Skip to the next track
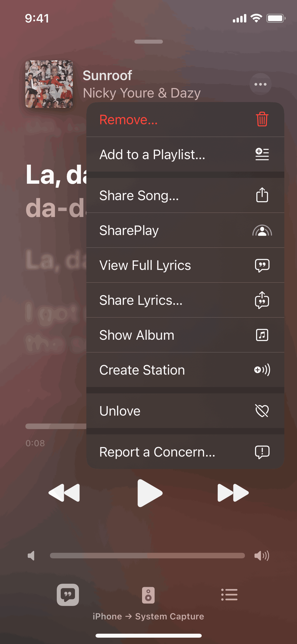The image size is (297, 644). [x=233, y=493]
